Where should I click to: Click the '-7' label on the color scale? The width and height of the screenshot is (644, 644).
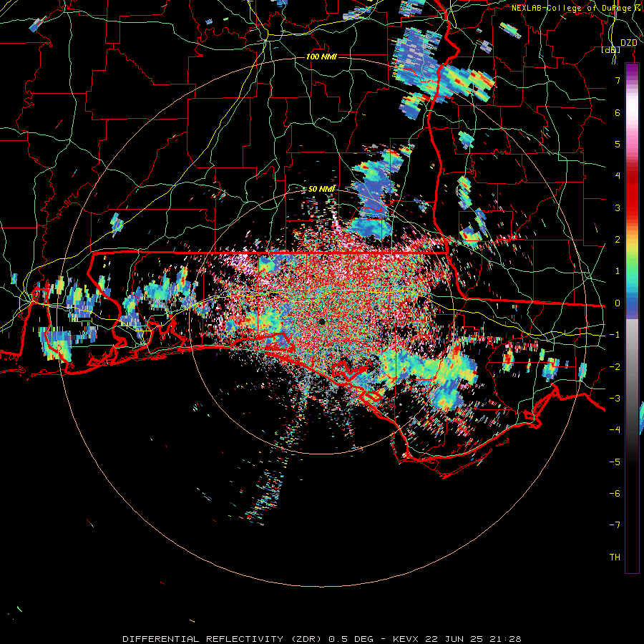coord(615,525)
